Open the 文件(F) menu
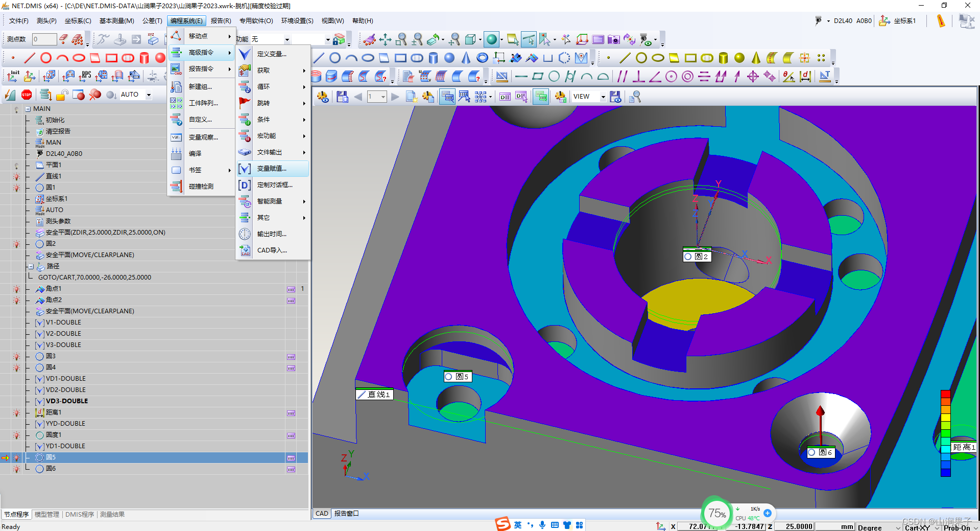The width and height of the screenshot is (980, 531). click(x=19, y=21)
